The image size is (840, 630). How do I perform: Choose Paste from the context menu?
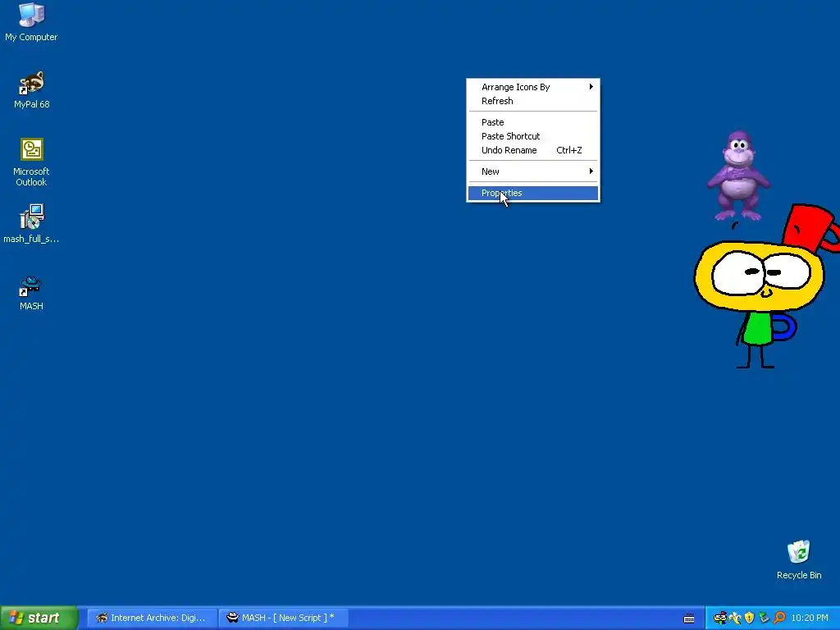(533, 122)
